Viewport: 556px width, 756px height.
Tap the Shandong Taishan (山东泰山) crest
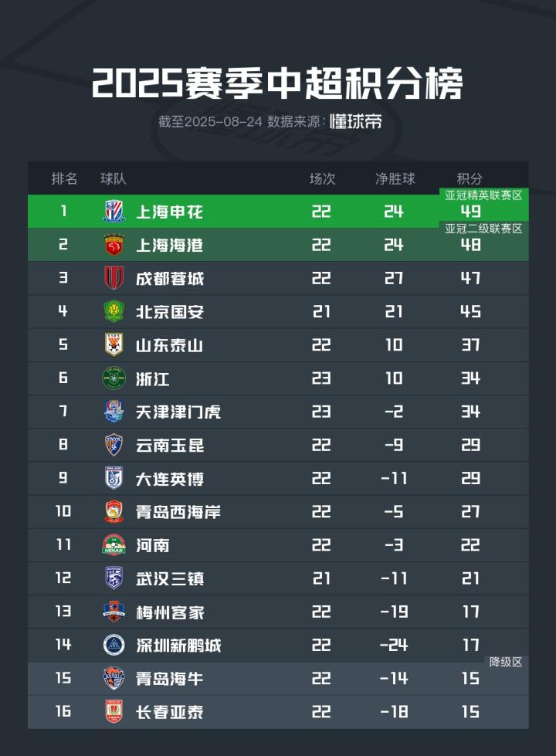114,345
